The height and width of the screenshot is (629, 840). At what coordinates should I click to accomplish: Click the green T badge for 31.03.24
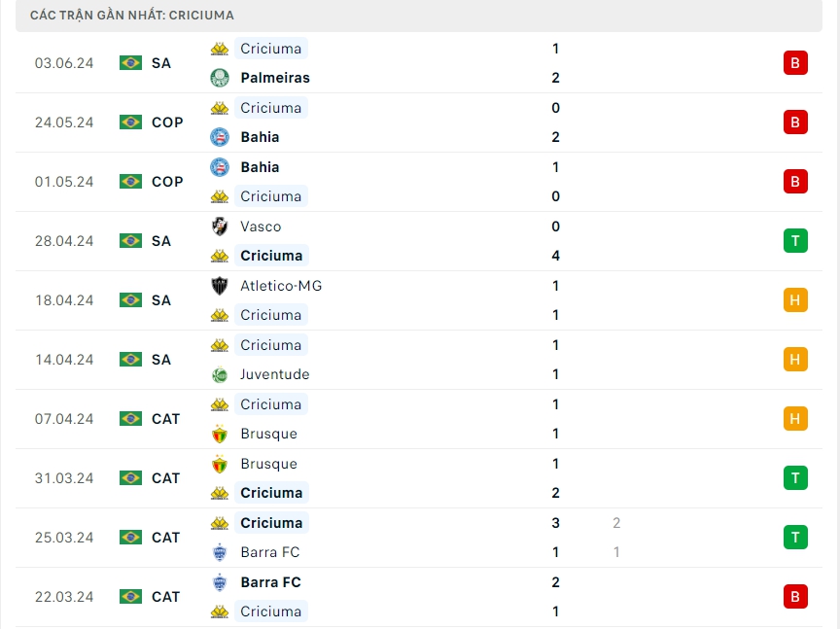pyautogui.click(x=795, y=478)
